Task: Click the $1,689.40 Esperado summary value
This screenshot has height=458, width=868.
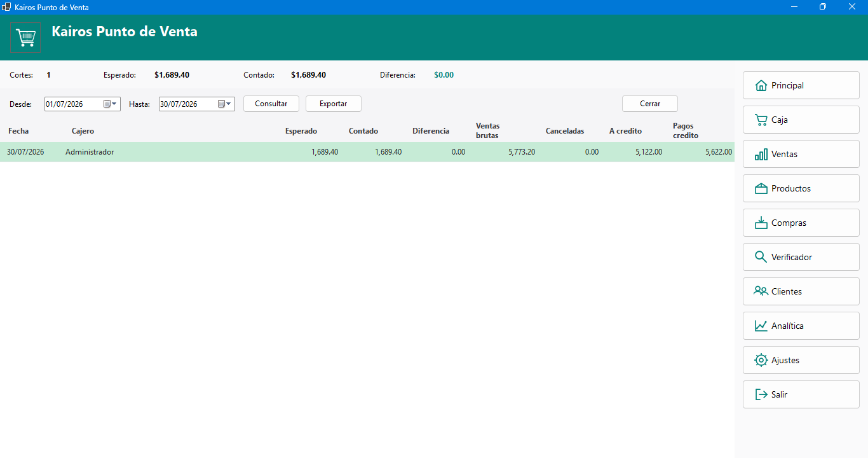Action: (x=172, y=75)
